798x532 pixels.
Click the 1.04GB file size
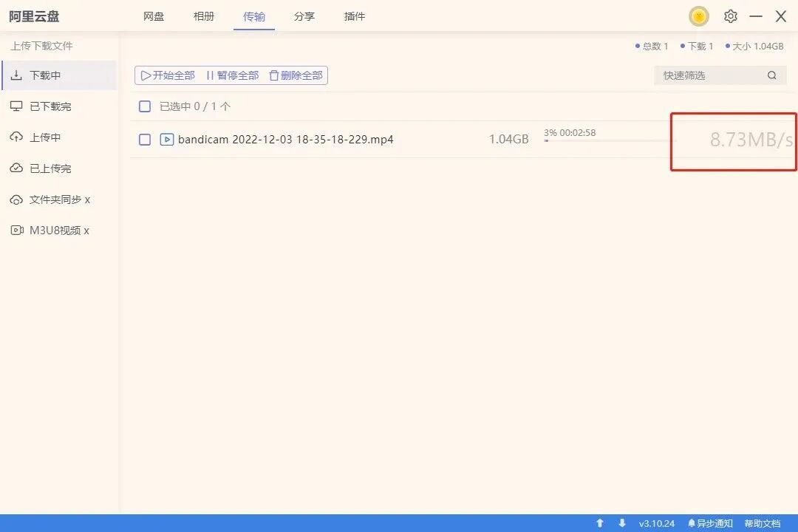click(x=509, y=140)
